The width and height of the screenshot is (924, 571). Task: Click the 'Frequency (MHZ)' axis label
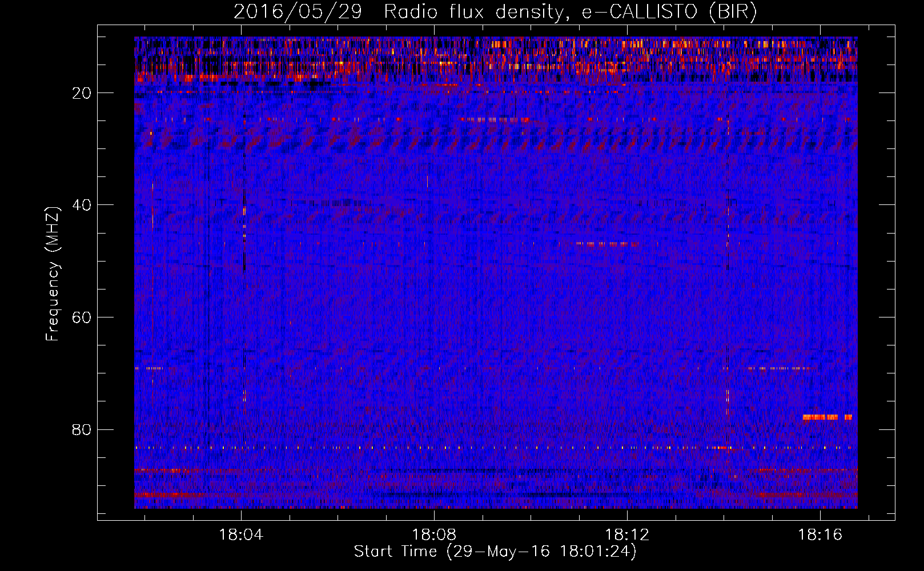(53, 274)
